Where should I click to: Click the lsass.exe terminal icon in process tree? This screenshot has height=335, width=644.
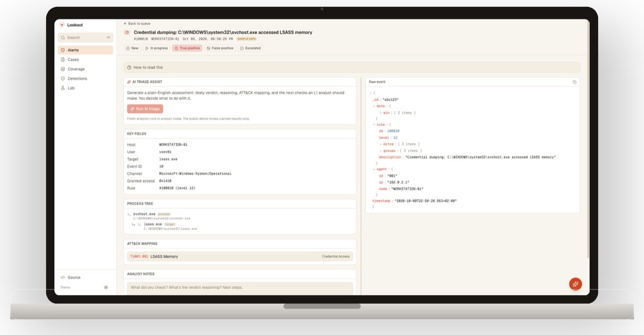pos(140,224)
